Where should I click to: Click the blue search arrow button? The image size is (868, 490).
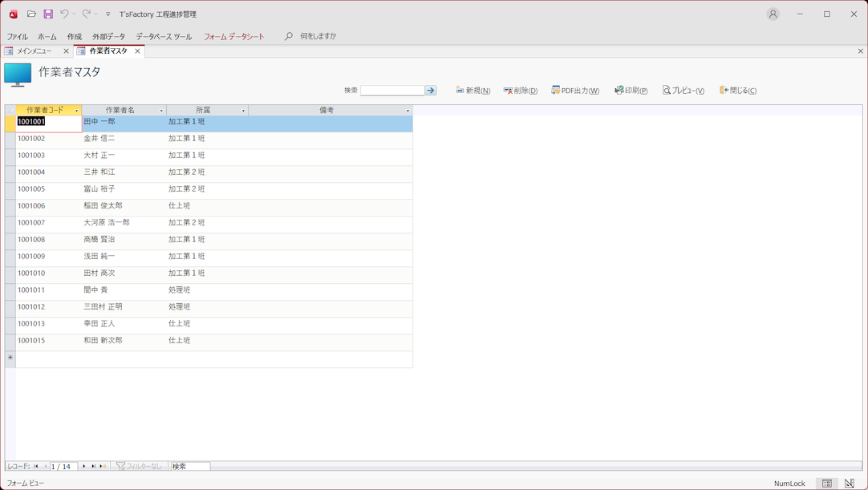coord(431,91)
